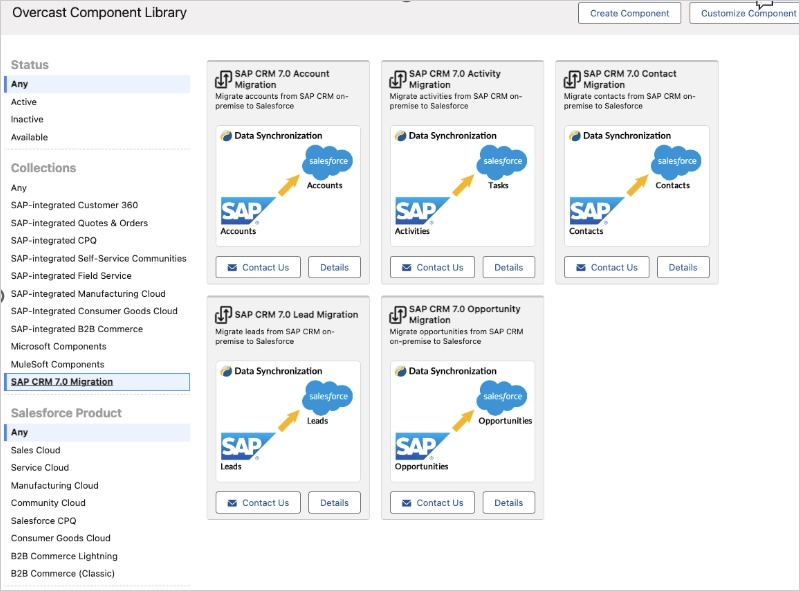Screen dimensions: 800x591
Task: Filter products by Community Cloud
Action: [x=48, y=502]
